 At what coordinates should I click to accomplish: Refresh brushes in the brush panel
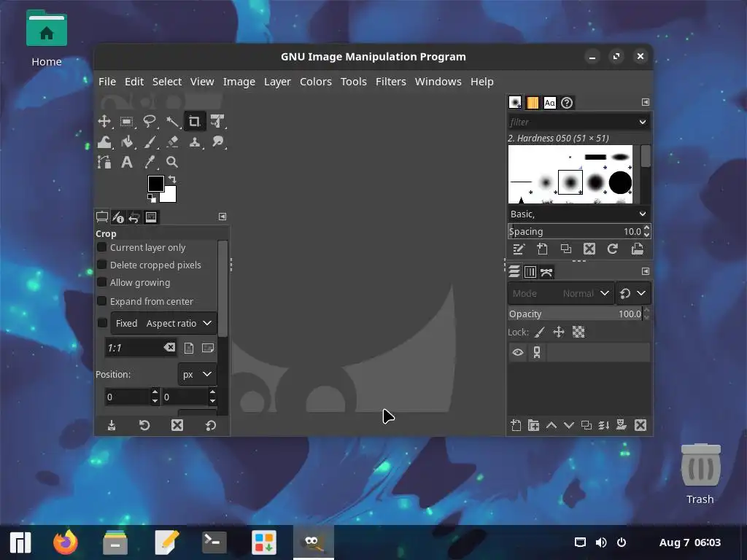(x=613, y=249)
